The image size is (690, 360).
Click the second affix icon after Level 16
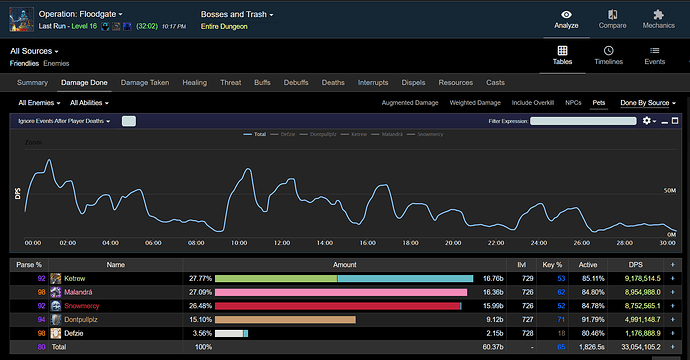[x=116, y=26]
